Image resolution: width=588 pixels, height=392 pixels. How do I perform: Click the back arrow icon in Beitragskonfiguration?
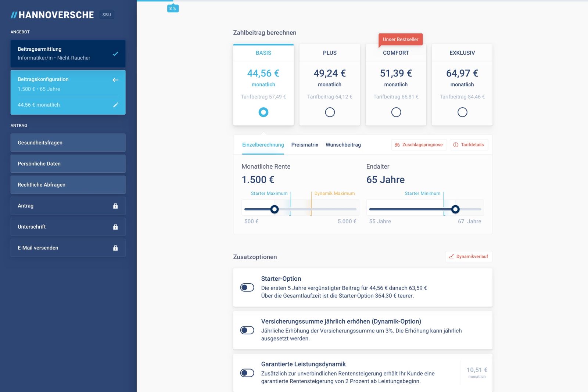coord(115,80)
